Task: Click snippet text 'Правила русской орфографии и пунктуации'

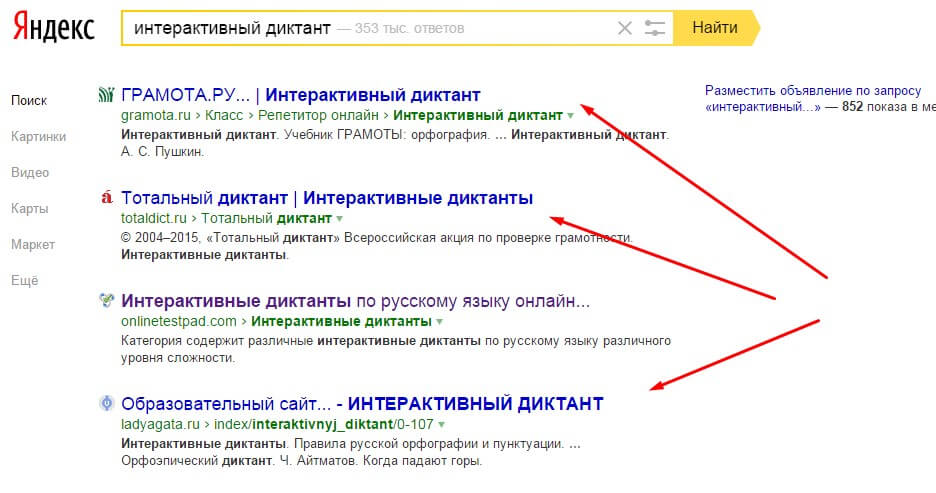Action: (429, 444)
